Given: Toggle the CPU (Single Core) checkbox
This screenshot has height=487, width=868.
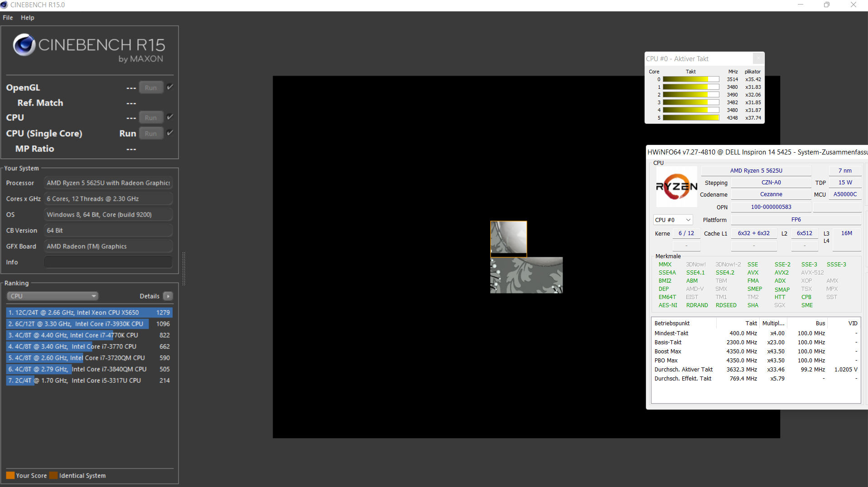Looking at the screenshot, I should [x=170, y=133].
